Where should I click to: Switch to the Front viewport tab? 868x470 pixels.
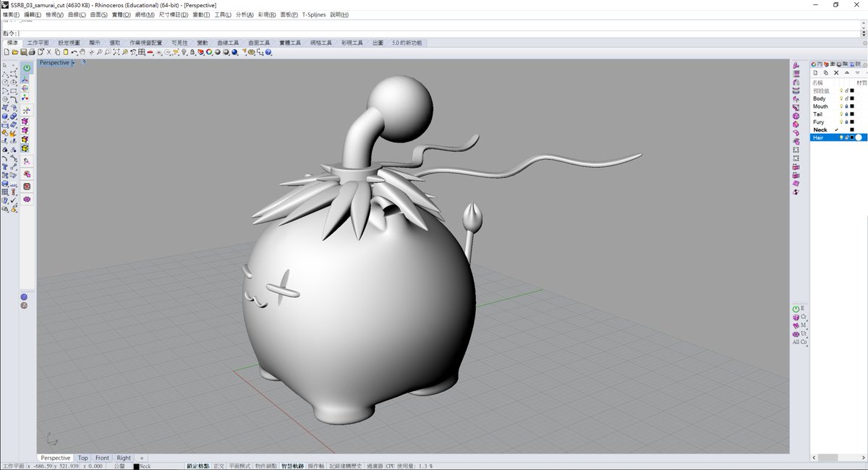[x=102, y=458]
